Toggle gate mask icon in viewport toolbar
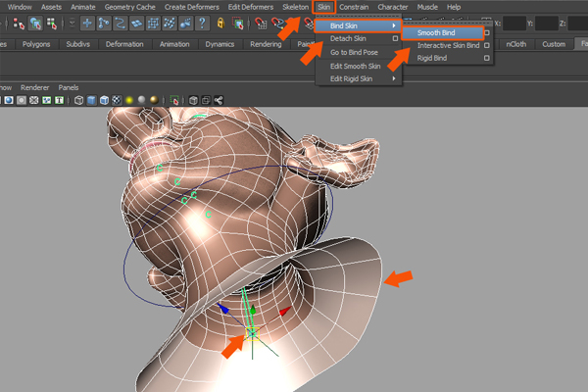The width and height of the screenshot is (588, 392). click(22, 100)
